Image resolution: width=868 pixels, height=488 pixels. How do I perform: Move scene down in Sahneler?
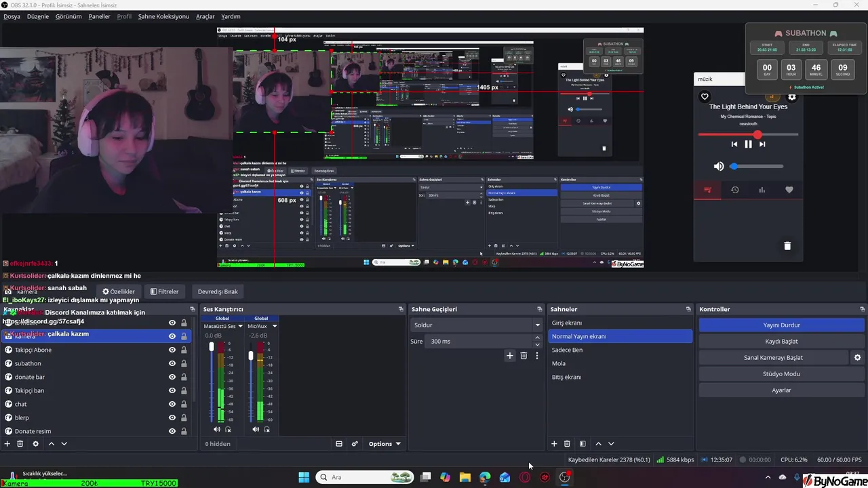[611, 444]
